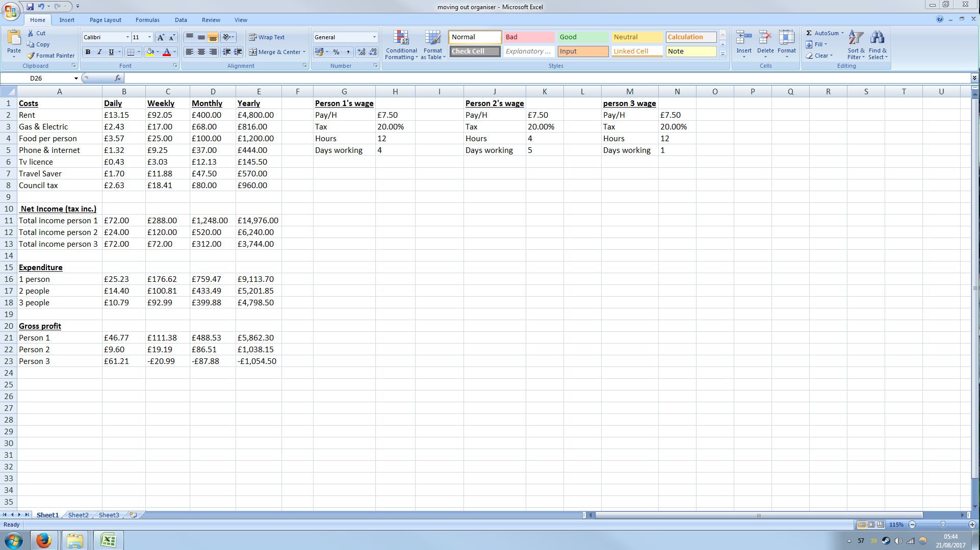Click the Insert Function fx icon
The height and width of the screenshot is (550, 980).
coord(118,78)
